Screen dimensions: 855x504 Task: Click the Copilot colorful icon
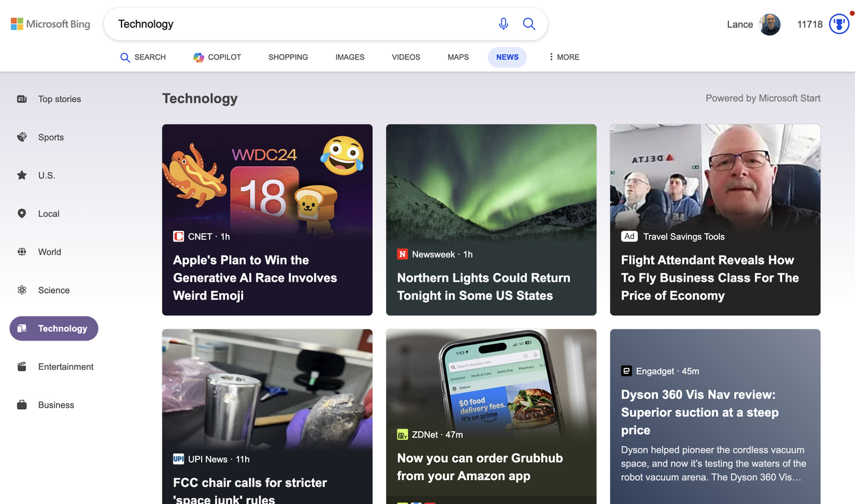tap(198, 57)
